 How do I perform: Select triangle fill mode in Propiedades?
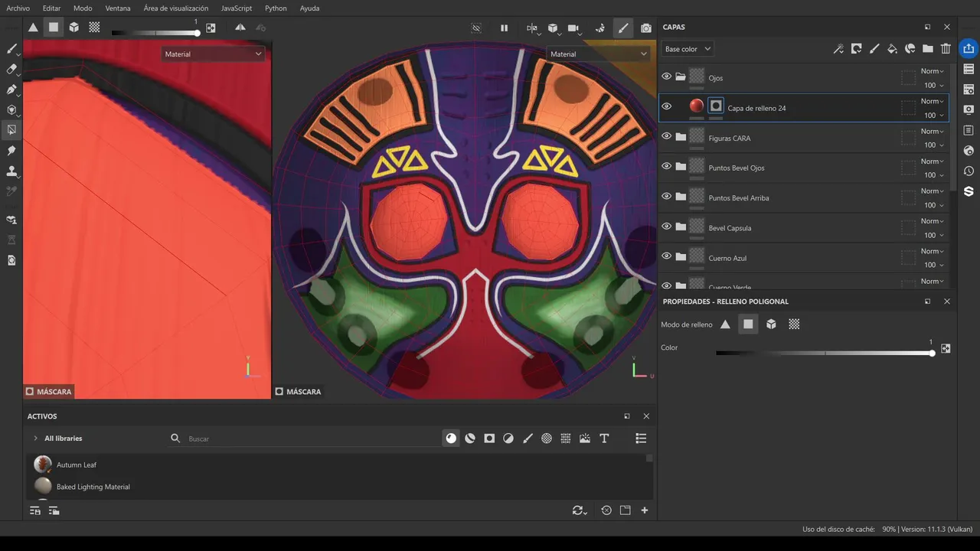[725, 324]
